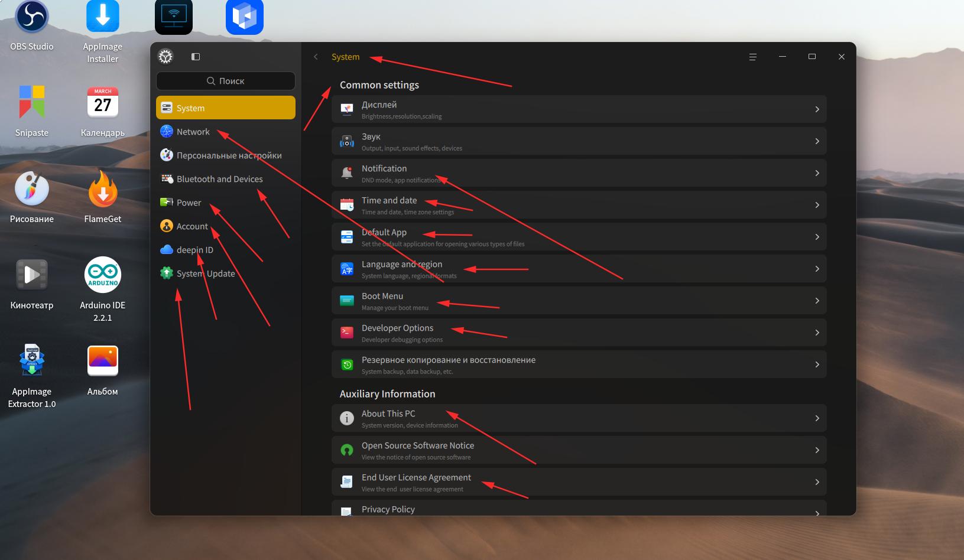Expand the Time and date chevron
The image size is (964, 560).
(x=817, y=205)
